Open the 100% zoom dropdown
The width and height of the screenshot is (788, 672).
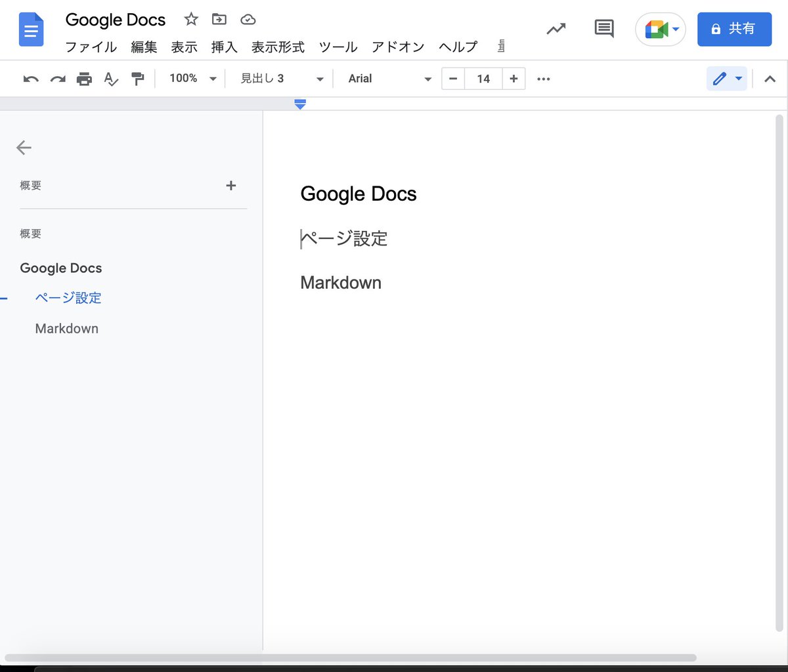pos(192,79)
